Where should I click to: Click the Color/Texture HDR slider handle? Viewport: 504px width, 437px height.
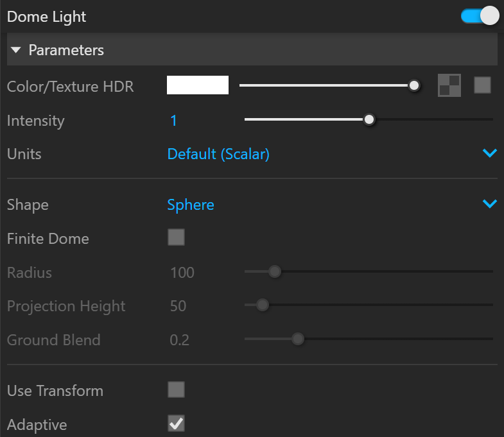click(x=414, y=85)
